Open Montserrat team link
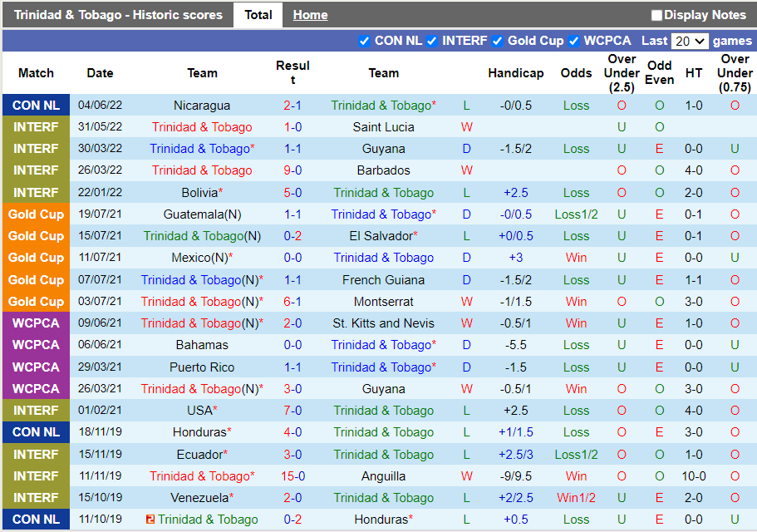The image size is (757, 532). pos(383,302)
